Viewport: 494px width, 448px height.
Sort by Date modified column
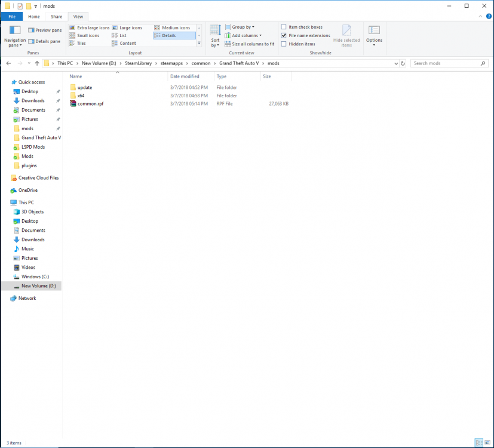click(191, 76)
